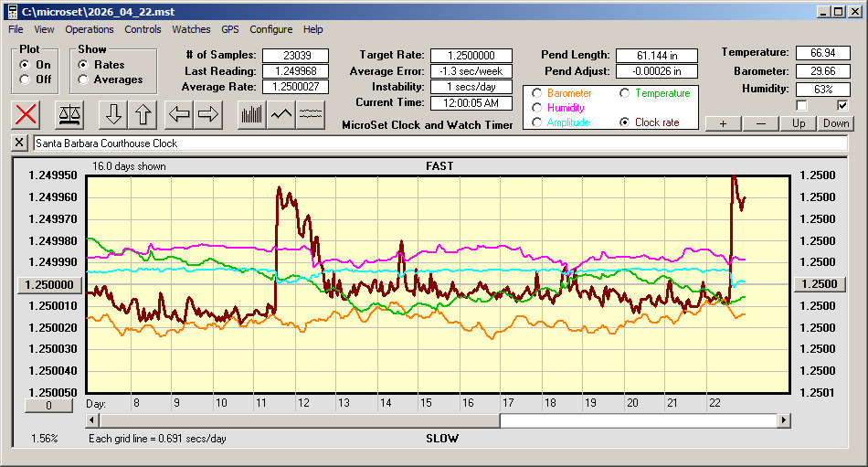
Task: Select the zigzag line graph icon
Action: 281,114
